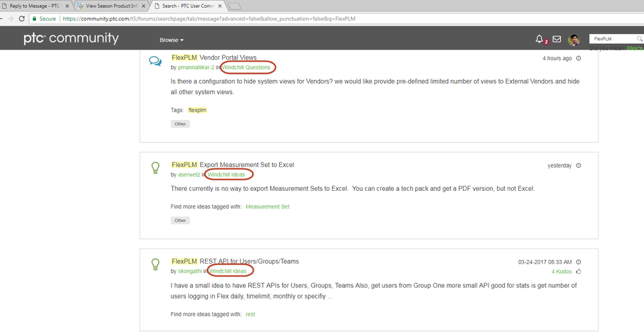Click the search magnifier icon
Image resolution: width=644 pixels, height=334 pixels.
pyautogui.click(x=639, y=39)
